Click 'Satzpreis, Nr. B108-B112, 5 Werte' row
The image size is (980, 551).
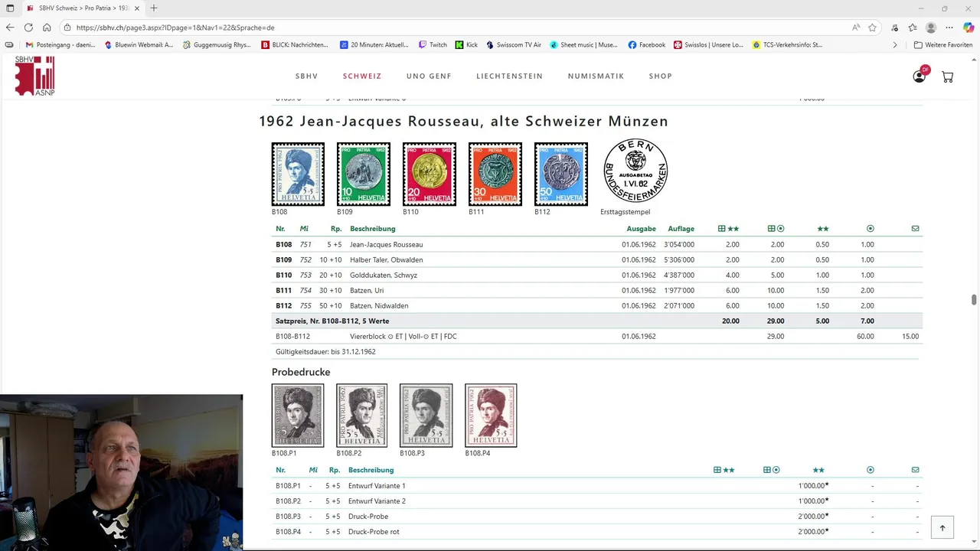597,321
